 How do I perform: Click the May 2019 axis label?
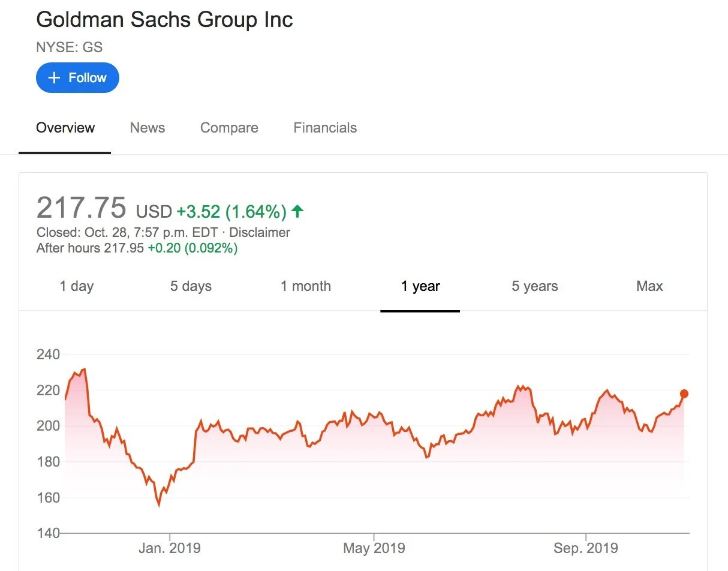point(374,548)
